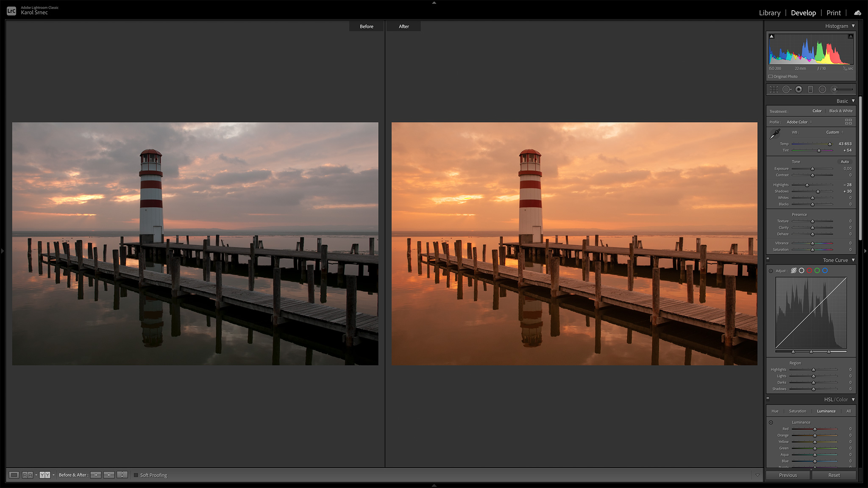Toggle shadow clipping indicator in histogram
868x488 pixels.
click(x=772, y=36)
